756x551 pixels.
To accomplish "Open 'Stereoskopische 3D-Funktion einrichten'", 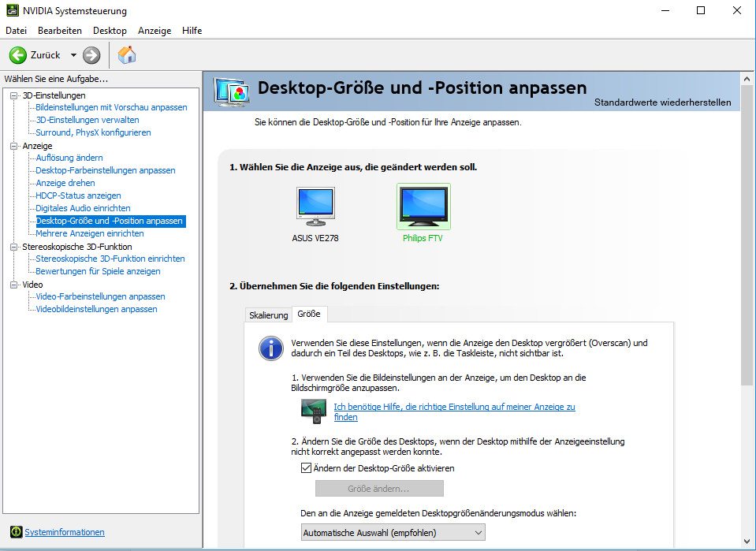I will (110, 259).
